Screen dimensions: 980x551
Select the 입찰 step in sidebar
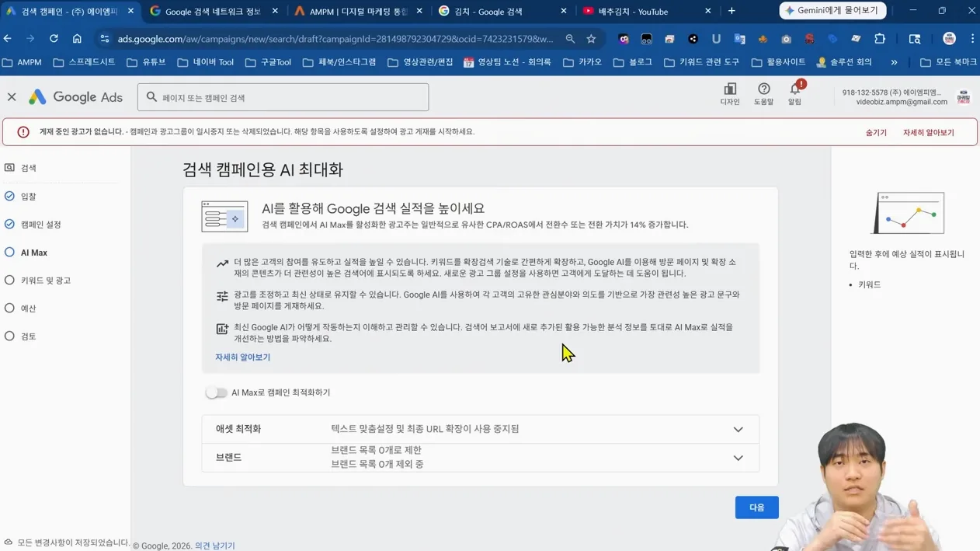[28, 197]
